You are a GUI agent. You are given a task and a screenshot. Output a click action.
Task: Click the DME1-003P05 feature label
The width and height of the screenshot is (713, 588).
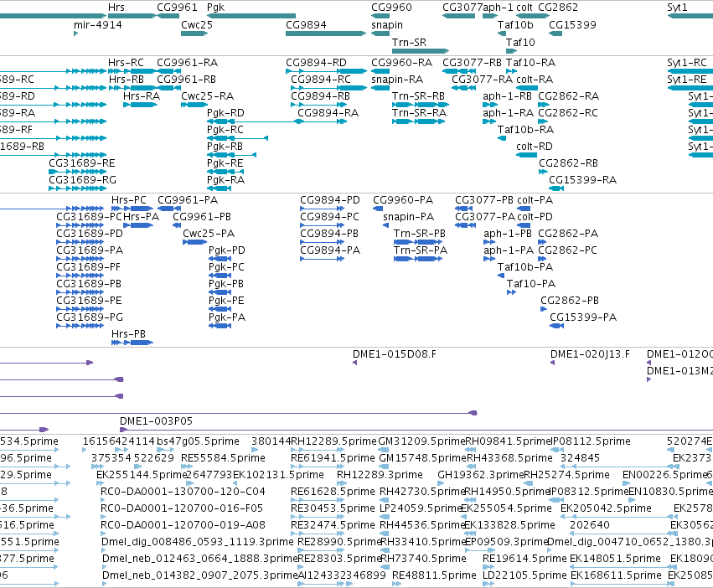point(156,421)
